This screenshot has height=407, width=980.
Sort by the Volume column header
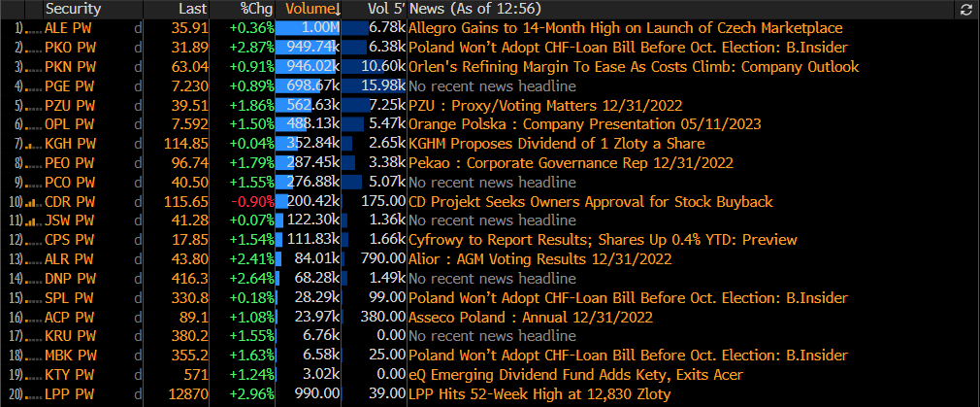pos(313,9)
